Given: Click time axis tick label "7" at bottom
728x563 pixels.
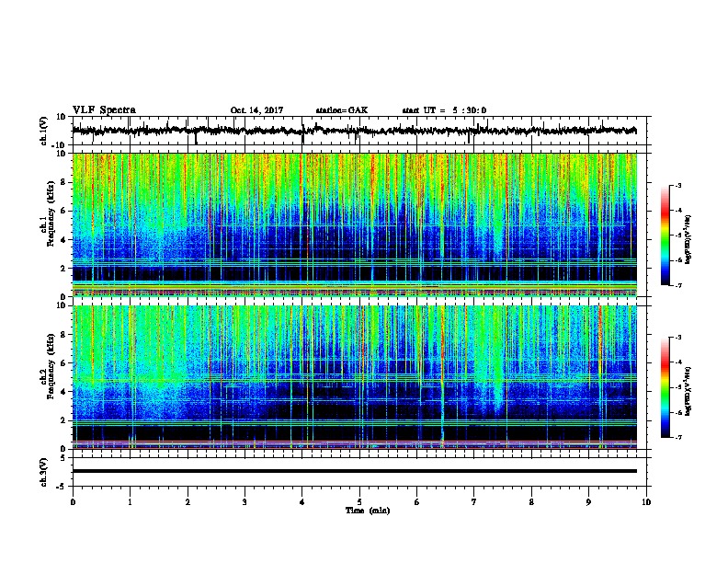Looking at the screenshot, I should click(474, 502).
